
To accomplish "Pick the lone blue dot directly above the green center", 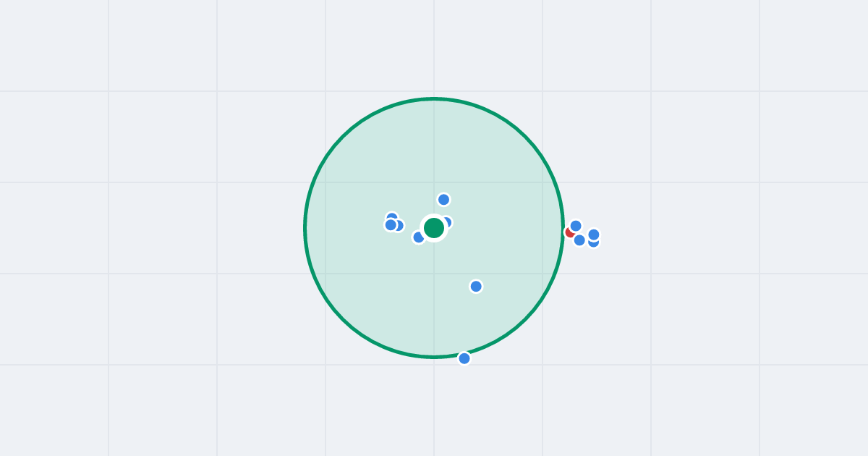I will coord(443,200).
